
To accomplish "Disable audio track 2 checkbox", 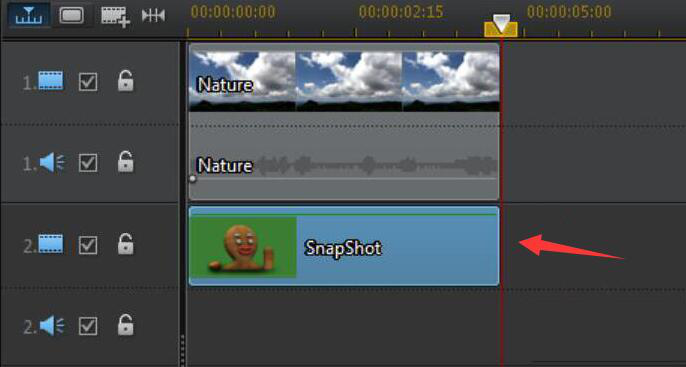I will click(x=88, y=326).
